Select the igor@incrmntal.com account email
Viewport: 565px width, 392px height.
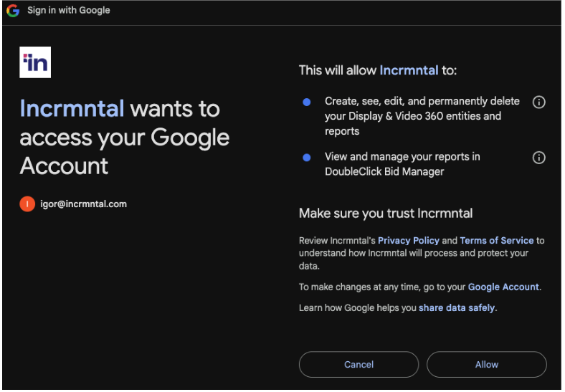83,204
